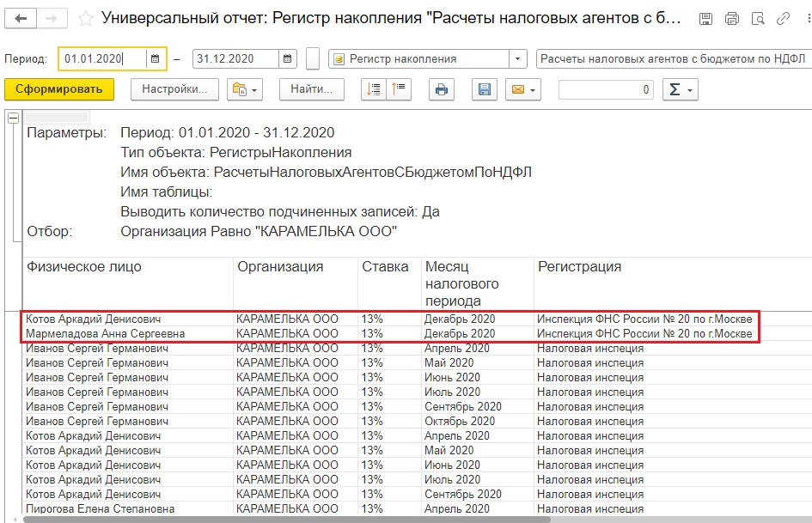The width and height of the screenshot is (812, 523).
Task: Copy link with the chain icon
Action: [783, 19]
